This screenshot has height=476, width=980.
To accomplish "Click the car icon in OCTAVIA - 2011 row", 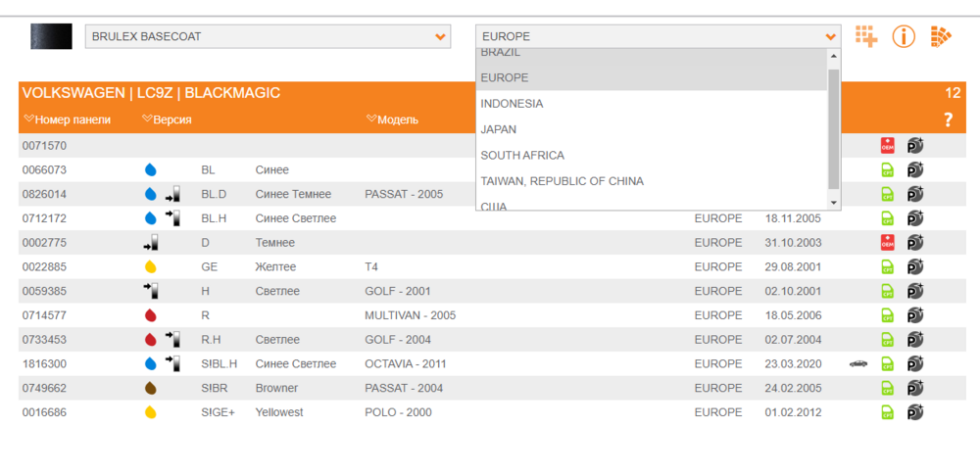I will click(858, 363).
